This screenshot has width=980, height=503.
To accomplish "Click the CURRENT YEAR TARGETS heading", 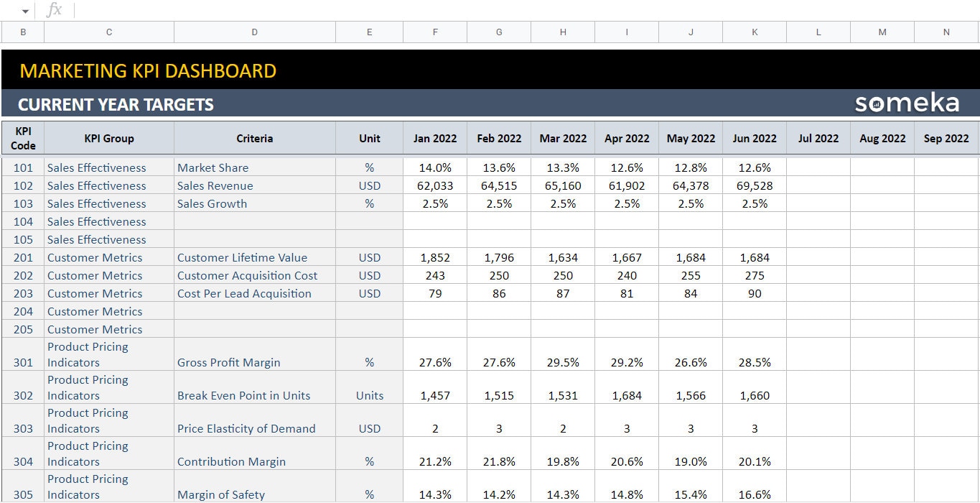I will [x=116, y=105].
